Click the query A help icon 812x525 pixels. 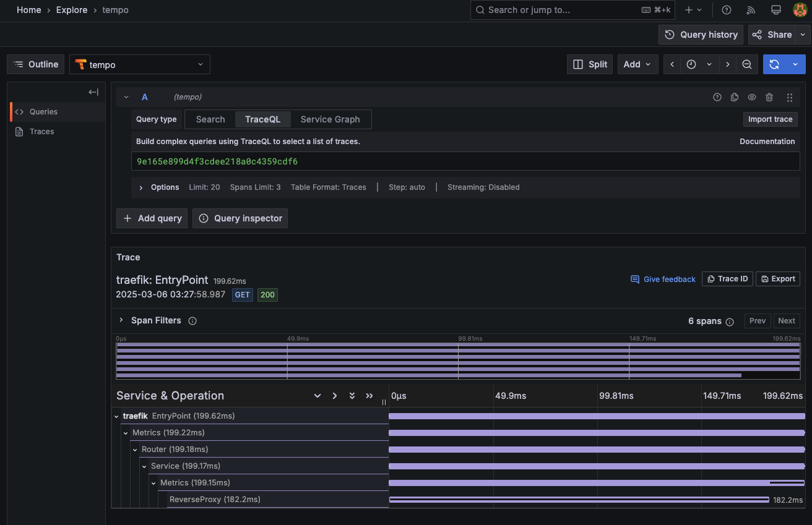[x=717, y=97]
